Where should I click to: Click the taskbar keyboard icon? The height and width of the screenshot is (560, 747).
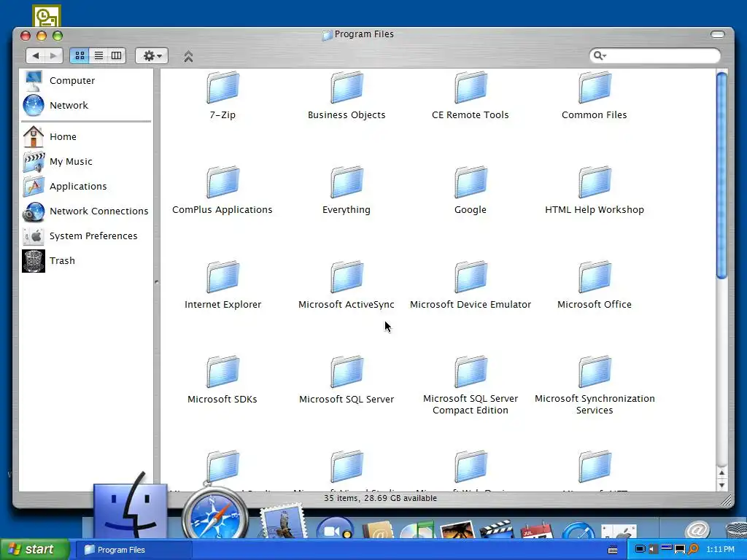pyautogui.click(x=613, y=550)
